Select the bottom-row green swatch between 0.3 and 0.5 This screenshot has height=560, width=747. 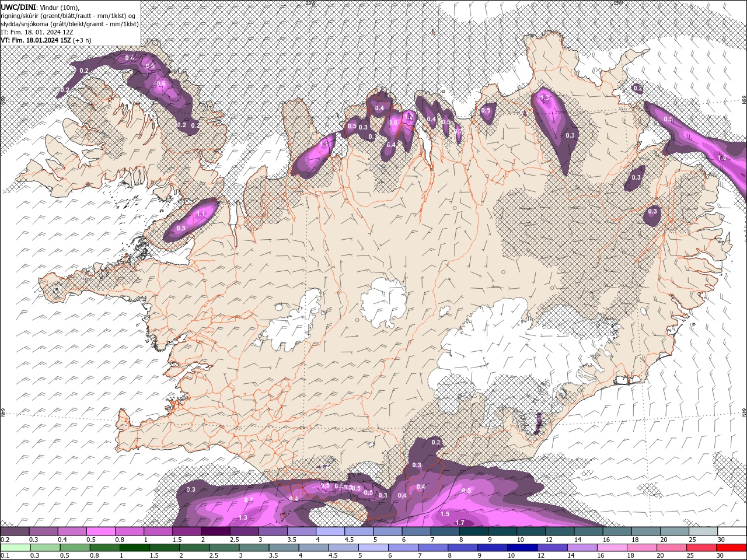(x=44, y=547)
